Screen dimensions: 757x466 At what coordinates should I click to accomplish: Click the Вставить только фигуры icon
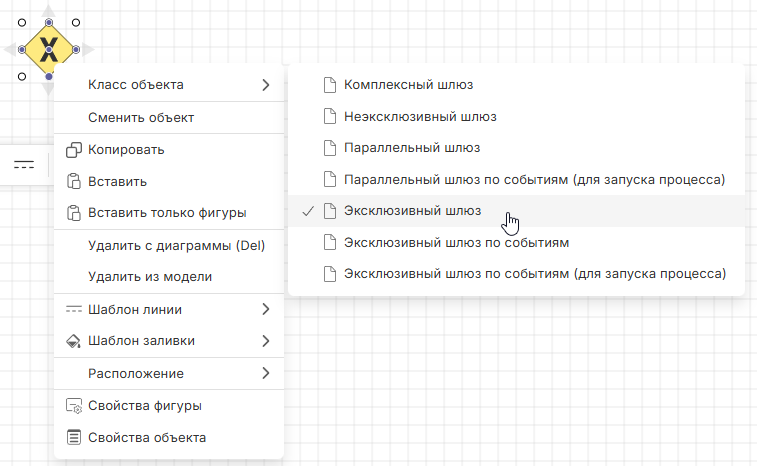point(73,213)
